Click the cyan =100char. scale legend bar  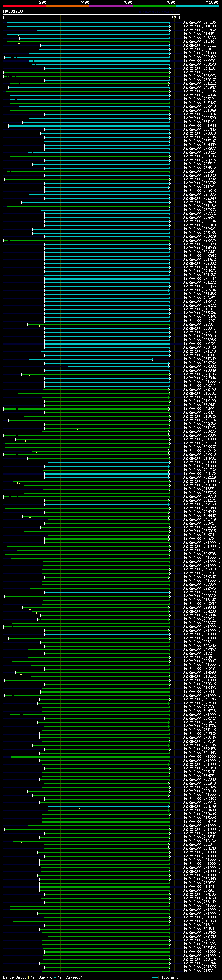pyautogui.click(x=154, y=977)
